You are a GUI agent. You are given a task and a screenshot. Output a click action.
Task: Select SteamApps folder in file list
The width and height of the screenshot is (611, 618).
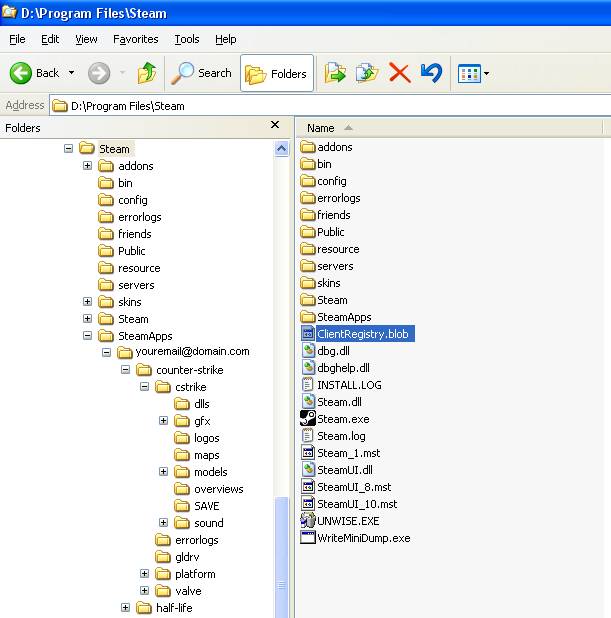[336, 317]
